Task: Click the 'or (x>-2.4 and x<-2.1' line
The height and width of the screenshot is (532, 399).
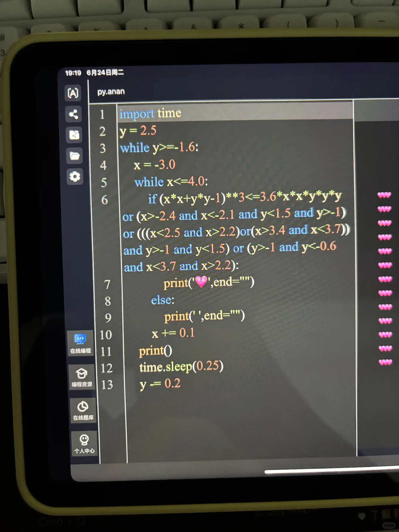Action: click(234, 214)
